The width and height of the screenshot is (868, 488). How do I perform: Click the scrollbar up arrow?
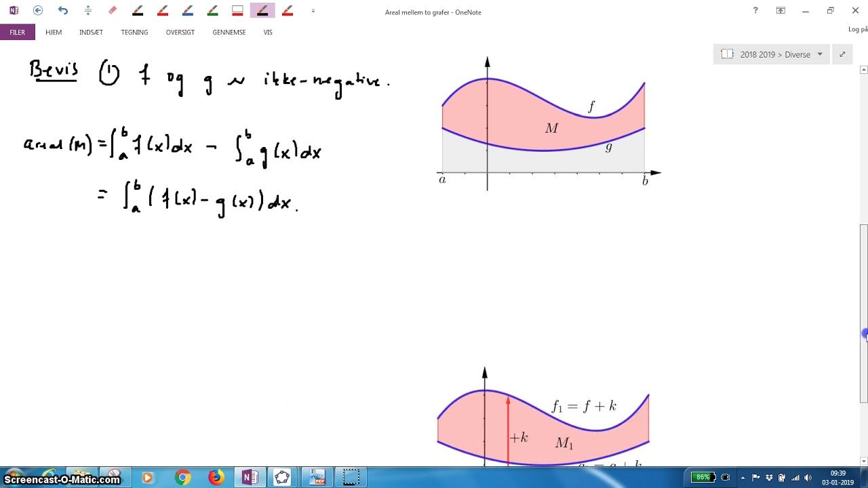tap(864, 70)
